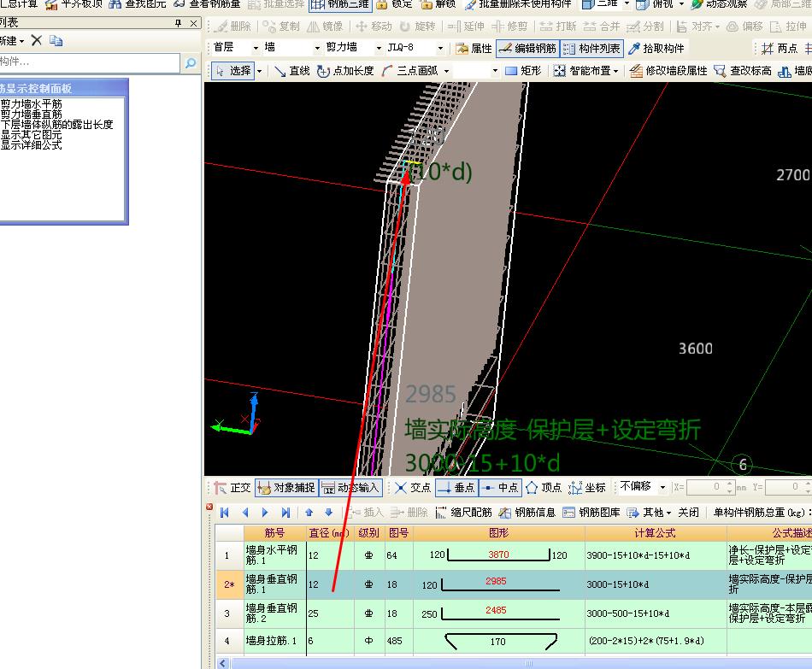Select the 拾取构件 pick component tool
This screenshot has height=669, width=812.
(x=656, y=49)
